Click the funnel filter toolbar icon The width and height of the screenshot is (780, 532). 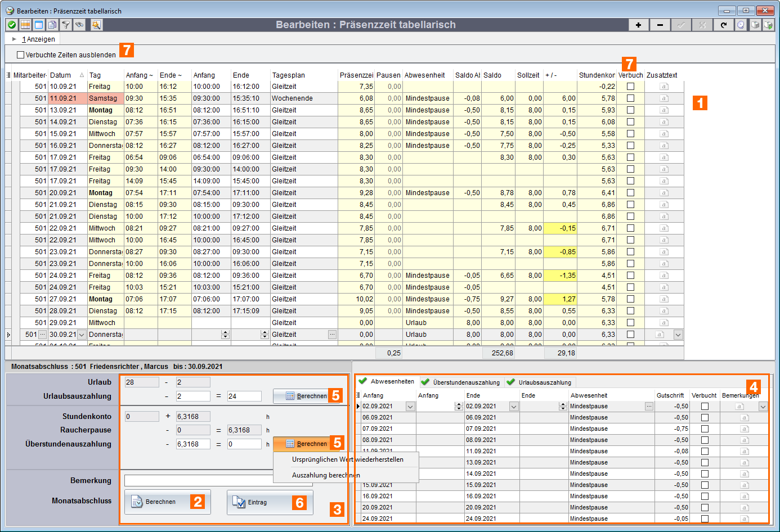(66, 25)
